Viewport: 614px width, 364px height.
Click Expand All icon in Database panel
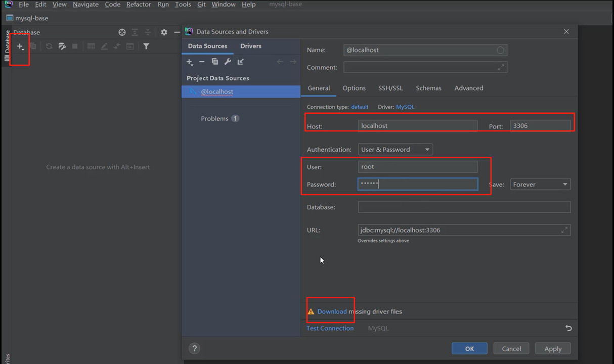(x=135, y=32)
